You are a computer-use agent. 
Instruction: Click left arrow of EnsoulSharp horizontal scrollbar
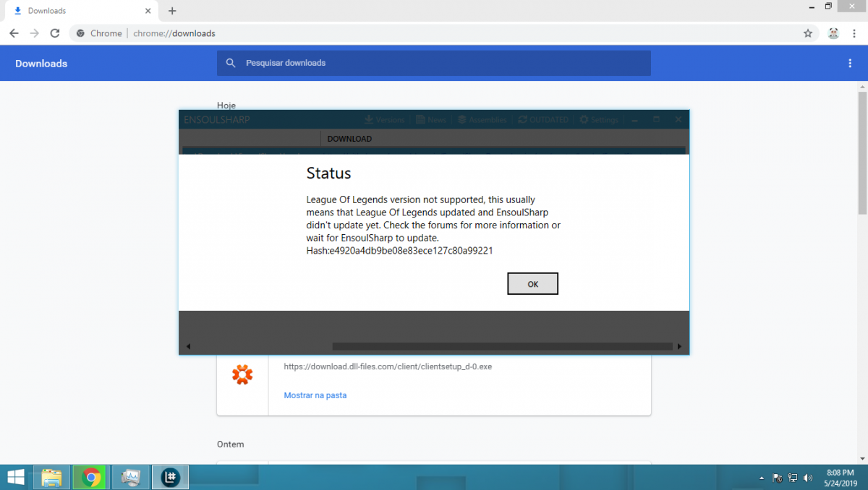click(188, 347)
